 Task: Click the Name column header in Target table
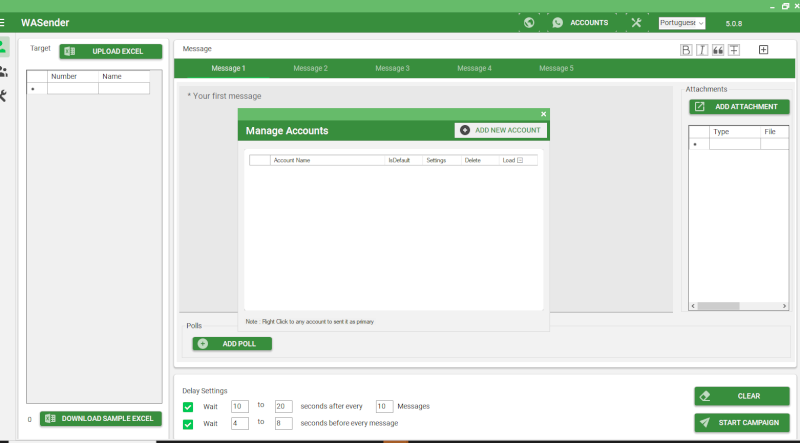tap(124, 77)
